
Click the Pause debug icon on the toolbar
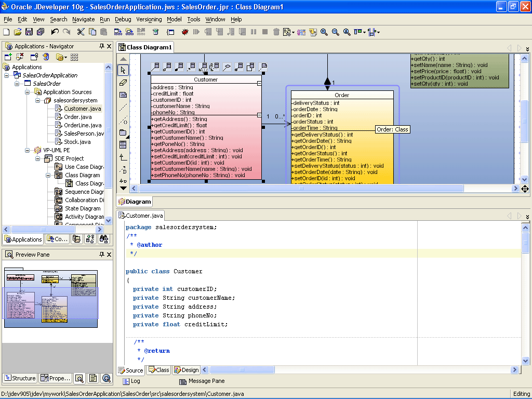click(254, 32)
